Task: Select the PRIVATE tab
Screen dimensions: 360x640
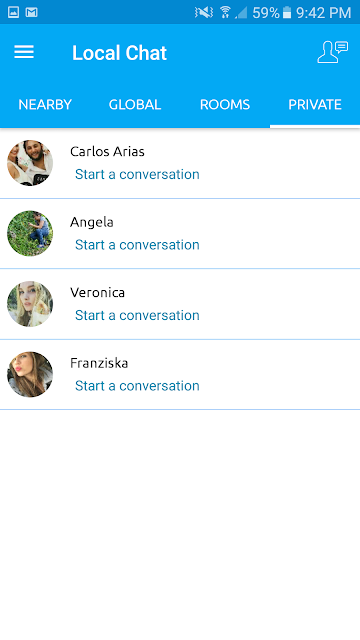Action: coord(315,105)
